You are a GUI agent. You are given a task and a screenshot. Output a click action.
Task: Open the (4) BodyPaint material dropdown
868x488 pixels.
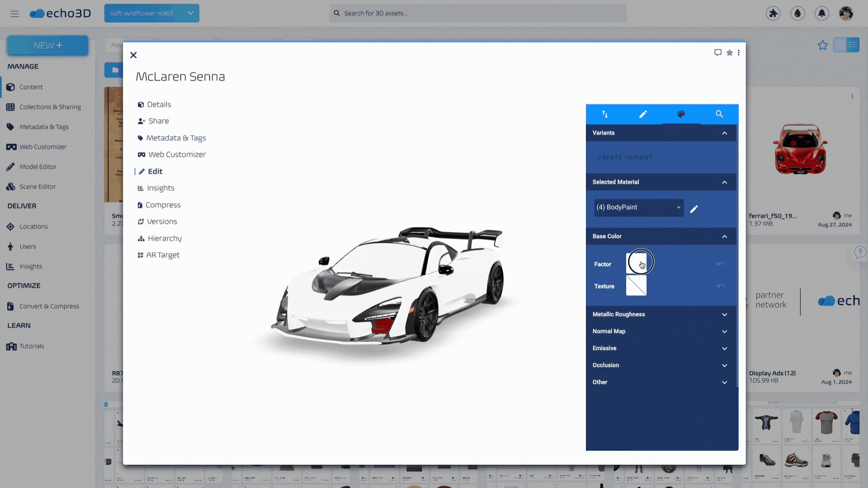(638, 207)
